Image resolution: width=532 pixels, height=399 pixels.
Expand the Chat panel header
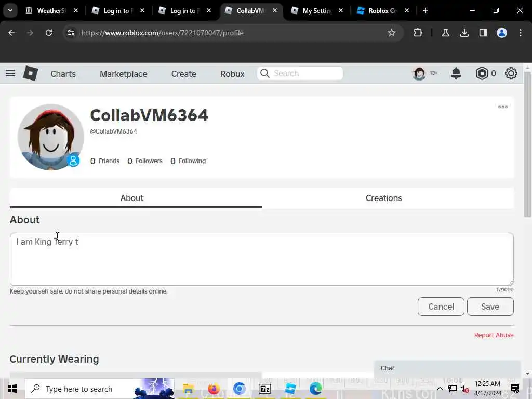click(x=447, y=368)
